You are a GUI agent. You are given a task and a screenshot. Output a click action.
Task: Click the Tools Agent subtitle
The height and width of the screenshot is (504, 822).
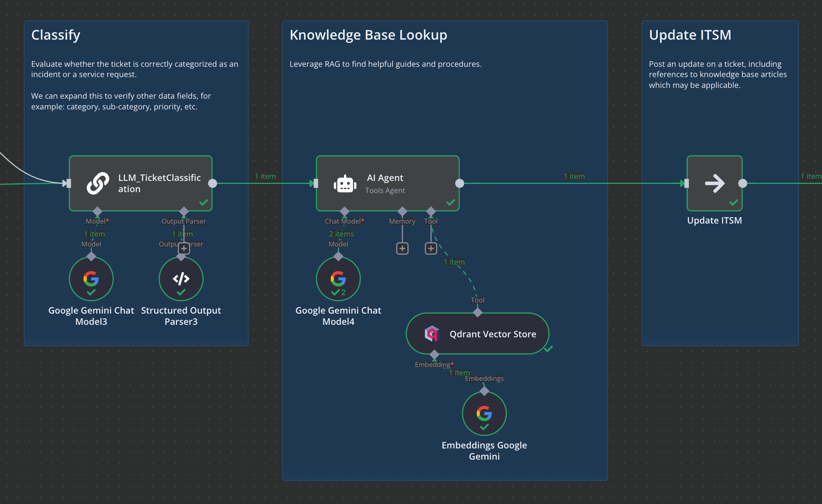click(x=385, y=190)
